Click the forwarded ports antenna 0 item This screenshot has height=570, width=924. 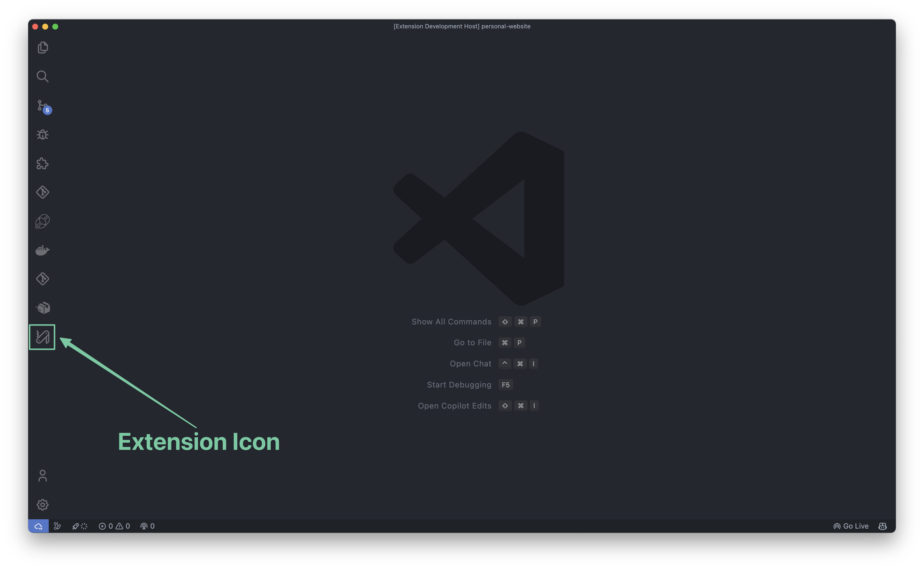tap(147, 526)
